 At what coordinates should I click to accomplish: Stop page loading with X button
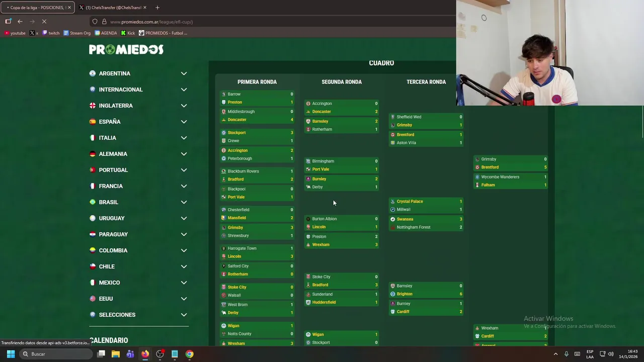44,22
